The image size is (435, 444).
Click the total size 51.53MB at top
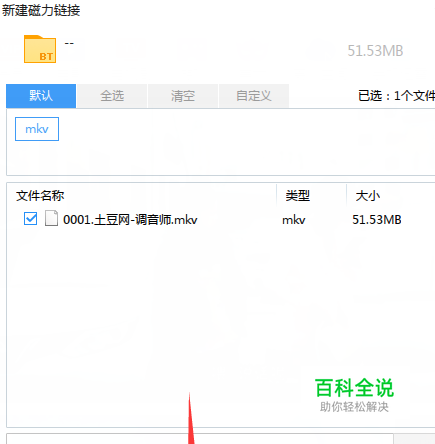point(375,51)
